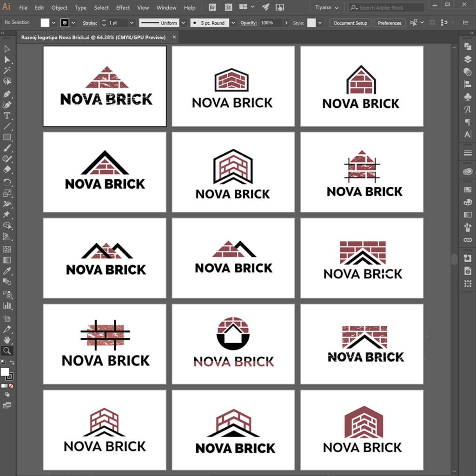476x476 pixels.
Task: Click the fill color swatch in control bar
Action: coord(44,22)
